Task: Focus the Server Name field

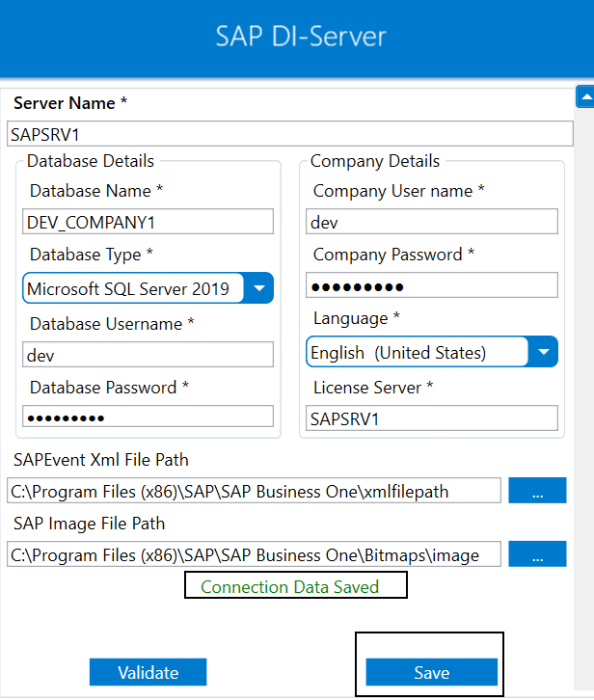Action: 289,134
